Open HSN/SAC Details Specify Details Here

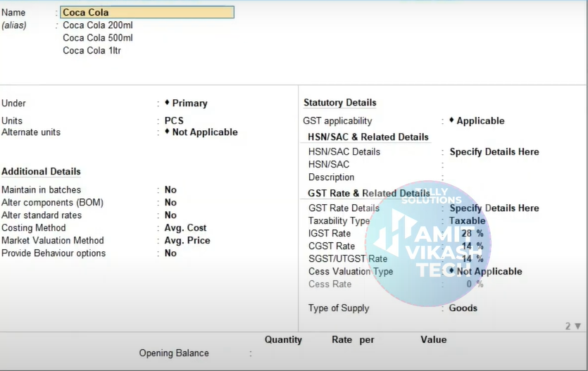point(494,152)
